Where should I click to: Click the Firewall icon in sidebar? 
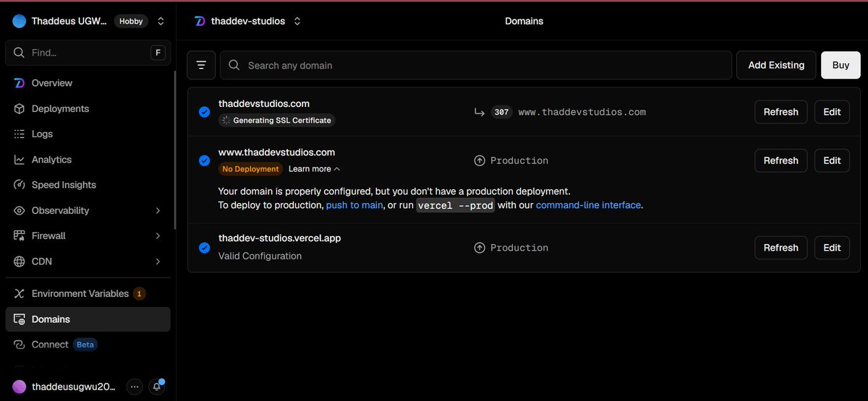(19, 236)
